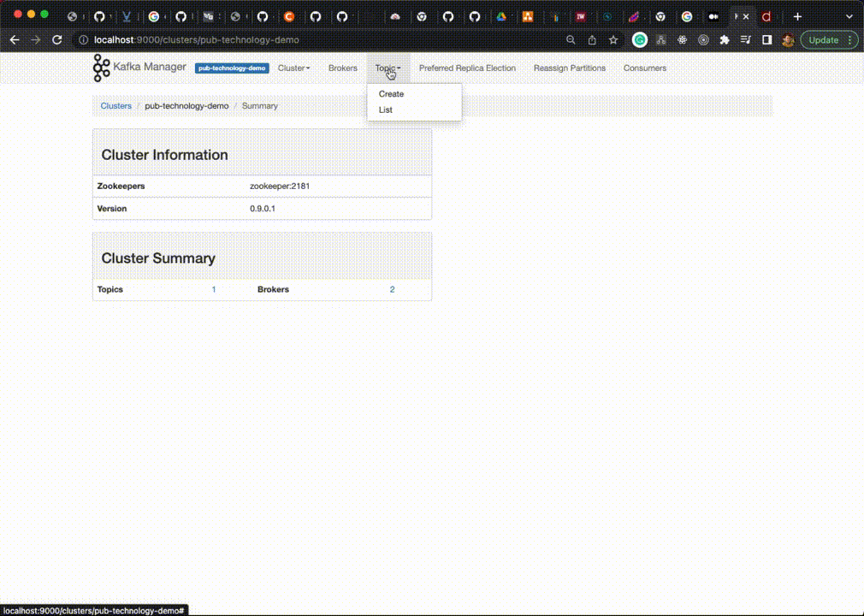
Task: Switch to the red IW icon tab
Action: [580, 16]
